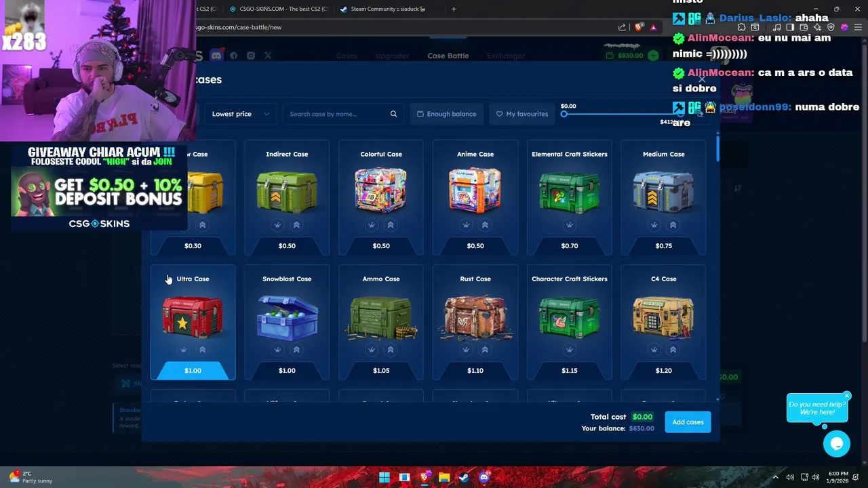Click double-chevron badge on Ultra Case
868x488 pixels.
pos(202,350)
